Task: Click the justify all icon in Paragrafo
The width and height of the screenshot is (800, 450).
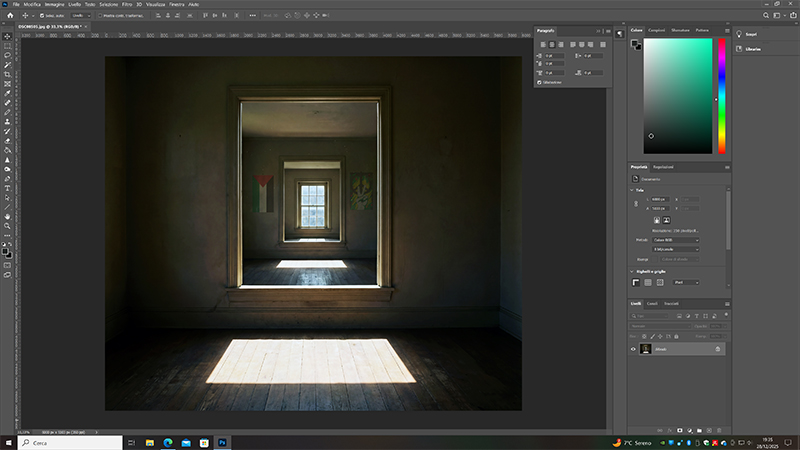Action: click(x=603, y=45)
